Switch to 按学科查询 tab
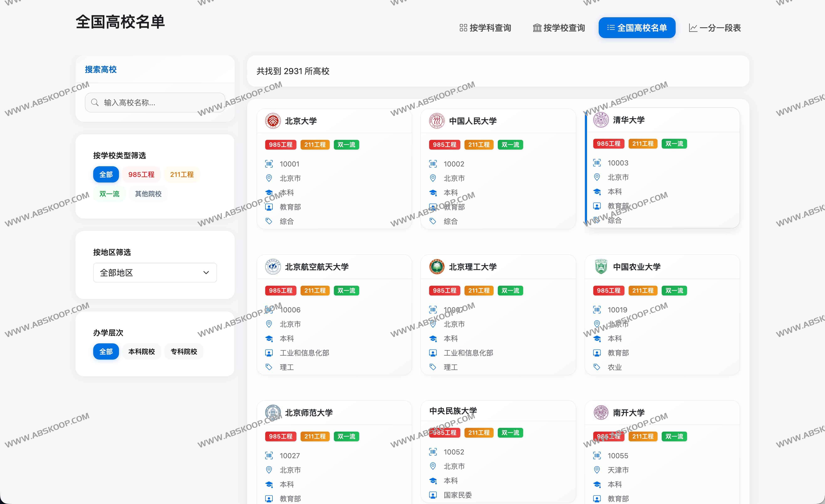The image size is (825, 504). (485, 28)
